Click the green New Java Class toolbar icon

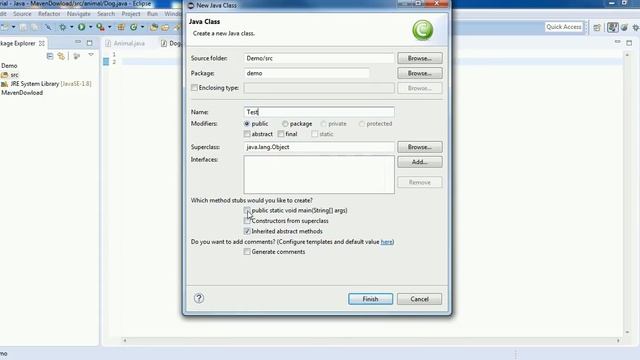coord(133,27)
